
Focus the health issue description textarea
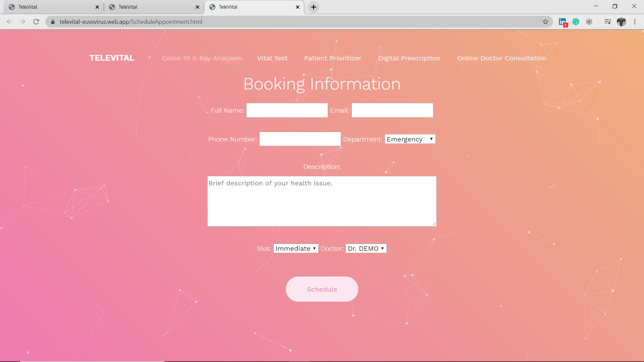pos(322,201)
